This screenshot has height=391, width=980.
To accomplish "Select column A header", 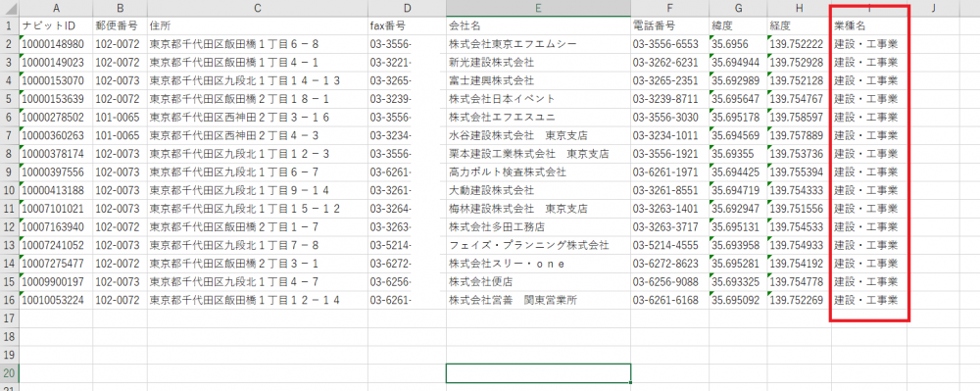I will (x=56, y=8).
